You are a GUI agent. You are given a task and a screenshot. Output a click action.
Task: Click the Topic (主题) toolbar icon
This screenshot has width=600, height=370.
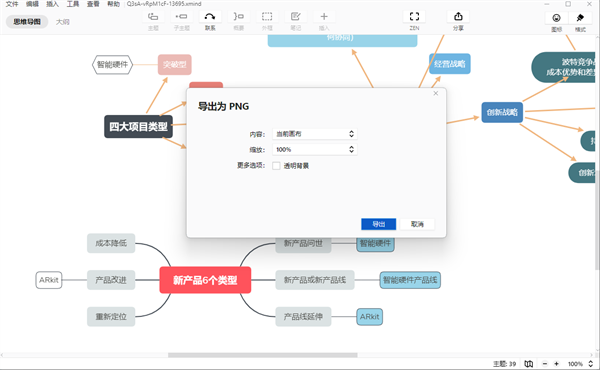click(x=153, y=16)
